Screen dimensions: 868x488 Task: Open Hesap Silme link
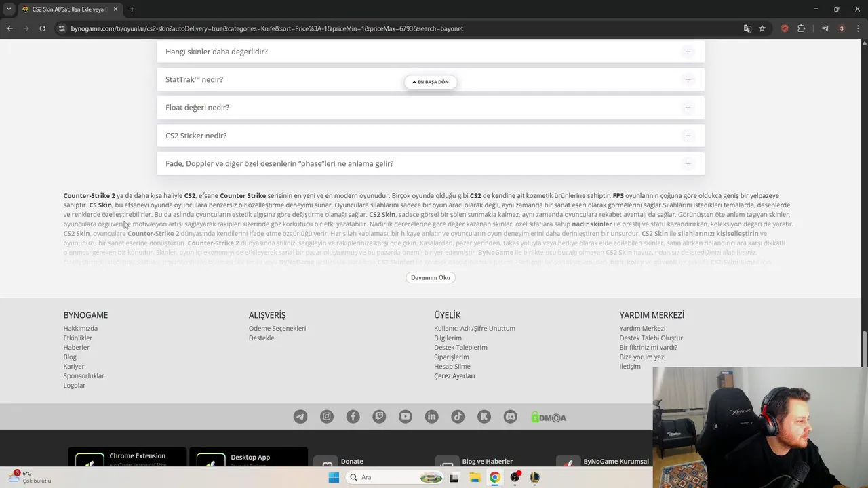[452, 366]
